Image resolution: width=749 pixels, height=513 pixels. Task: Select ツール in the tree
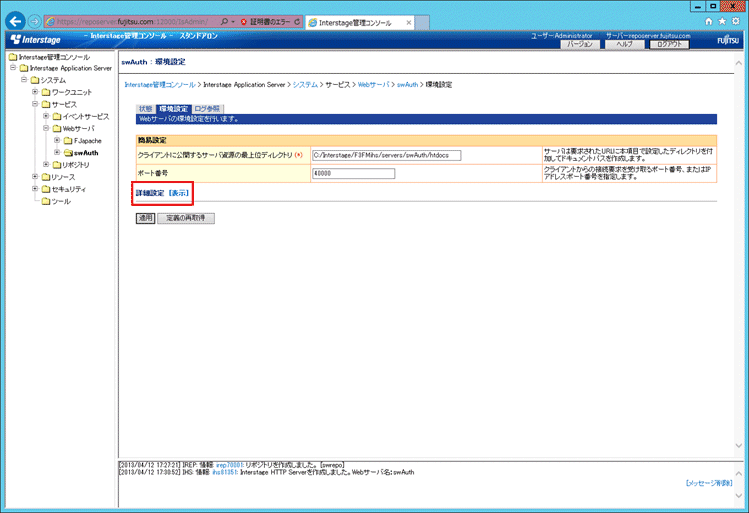(61, 202)
